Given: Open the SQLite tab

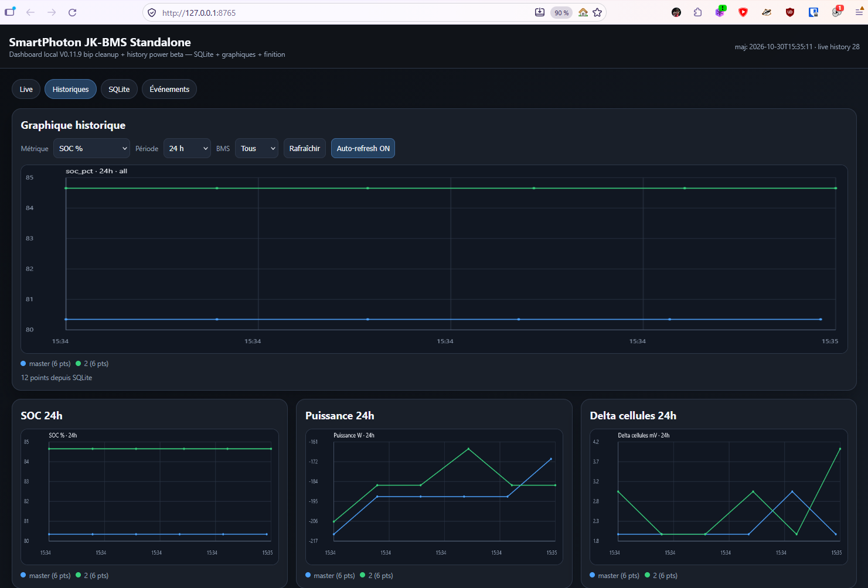Looking at the screenshot, I should click(119, 89).
